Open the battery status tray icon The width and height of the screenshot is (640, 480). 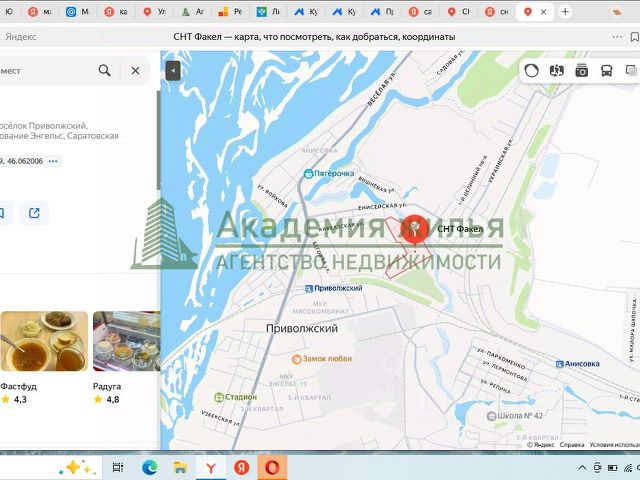point(612,467)
